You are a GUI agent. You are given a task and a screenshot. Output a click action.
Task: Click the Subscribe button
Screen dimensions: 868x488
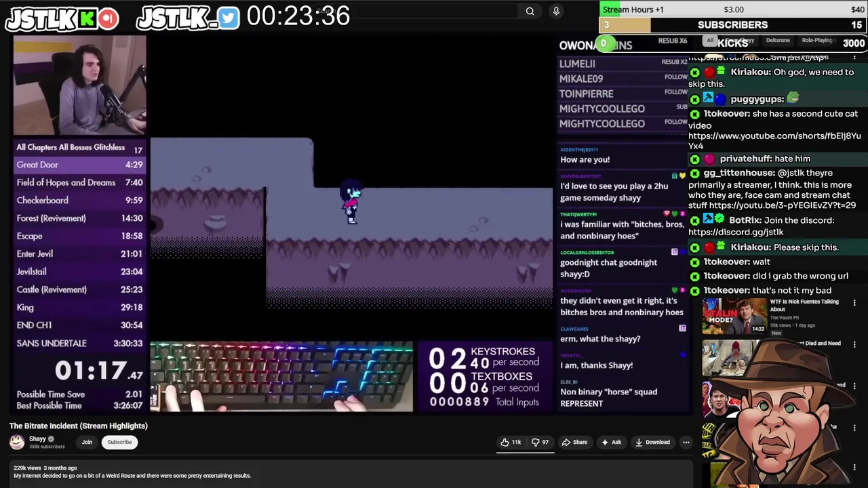pyautogui.click(x=119, y=442)
